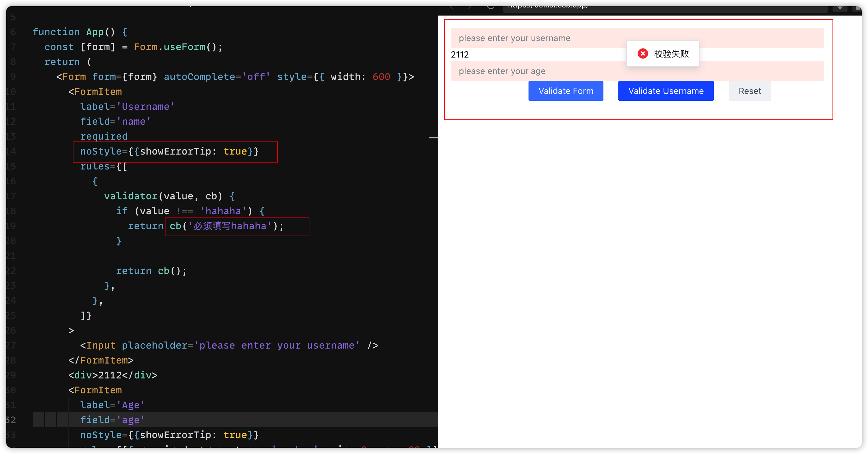This screenshot has width=868, height=454.
Task: Click the Validate Username button
Action: point(666,91)
